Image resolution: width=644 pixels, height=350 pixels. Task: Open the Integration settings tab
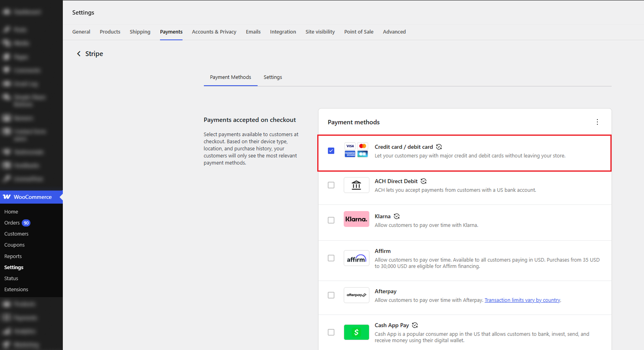pos(283,32)
